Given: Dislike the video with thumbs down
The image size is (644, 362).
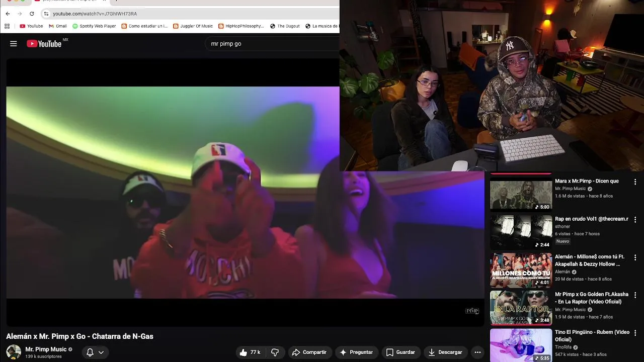Looking at the screenshot, I should pos(275,352).
